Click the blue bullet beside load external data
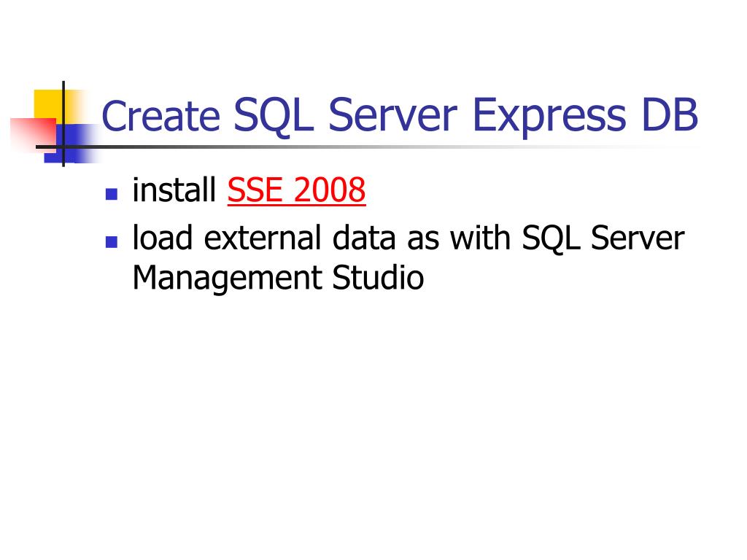 pyautogui.click(x=112, y=242)
